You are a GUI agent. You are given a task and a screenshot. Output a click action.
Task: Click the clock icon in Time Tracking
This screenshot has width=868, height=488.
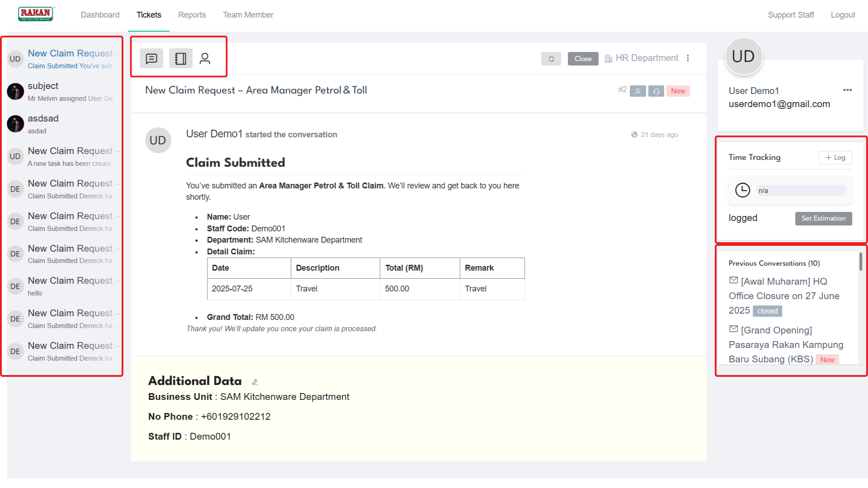(742, 190)
